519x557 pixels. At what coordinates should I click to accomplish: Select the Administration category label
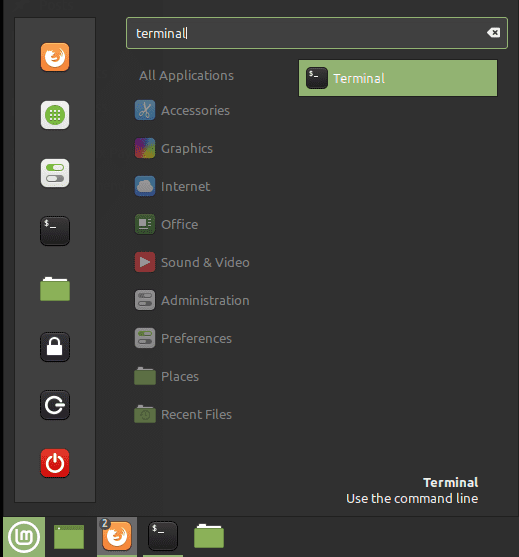[x=205, y=301]
